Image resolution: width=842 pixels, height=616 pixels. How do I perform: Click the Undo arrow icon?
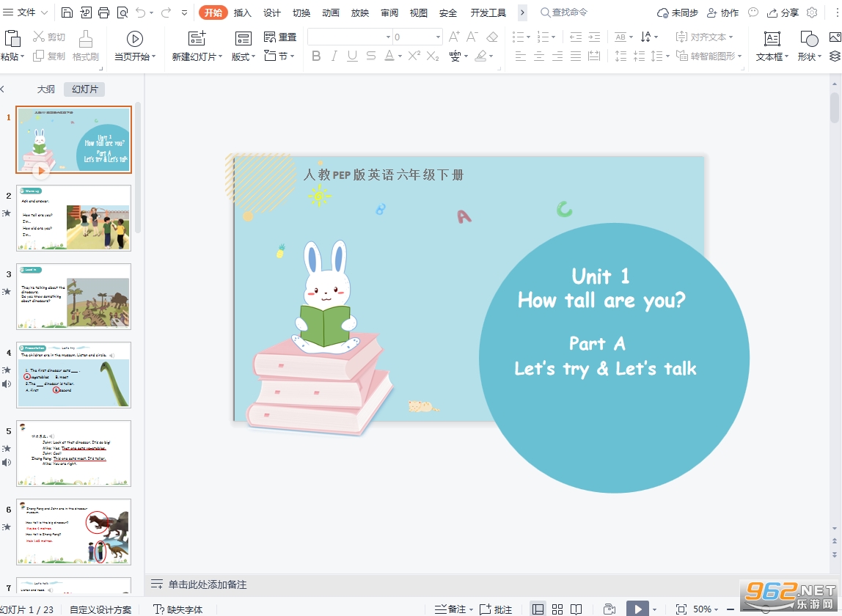141,12
